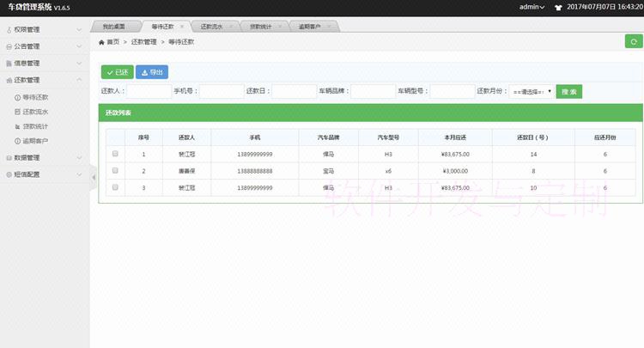644x348 pixels.
Task: Click phone number 13888888888
Action: 255,171
